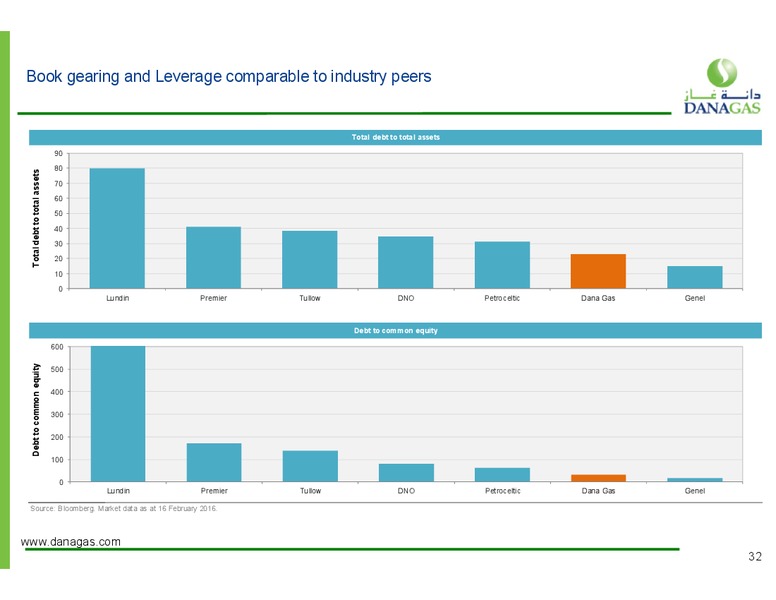Viewport: 776px width, 600px height.
Task: Select Premier bar in total assets chart
Action: click(213, 257)
